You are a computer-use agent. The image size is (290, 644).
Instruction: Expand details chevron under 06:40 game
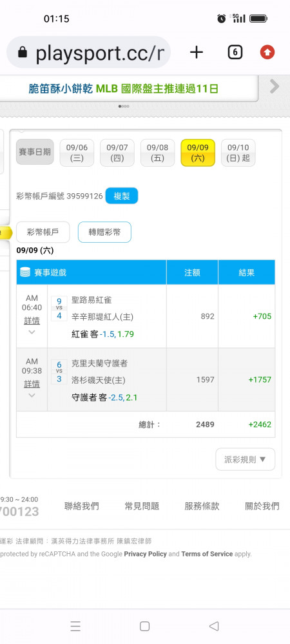[32, 332]
